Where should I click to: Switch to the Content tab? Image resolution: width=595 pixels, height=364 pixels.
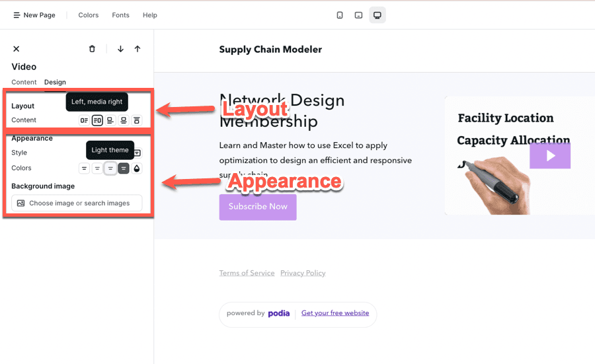coord(24,83)
